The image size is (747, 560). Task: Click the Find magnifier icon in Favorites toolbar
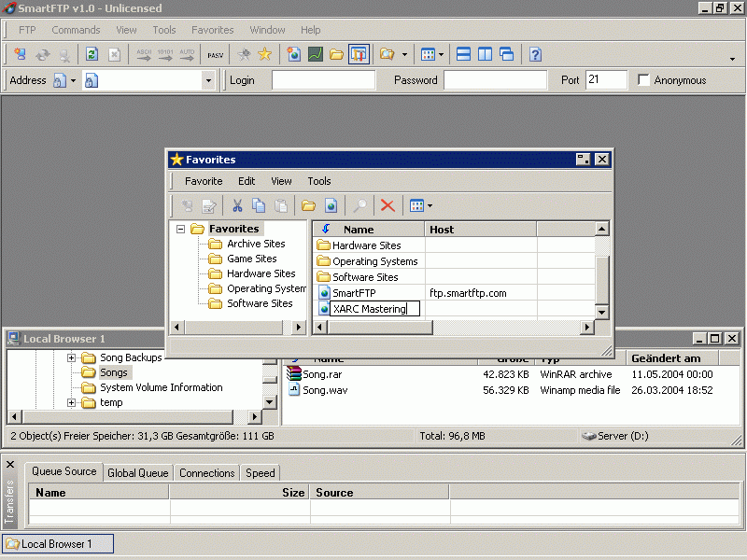pyautogui.click(x=359, y=205)
